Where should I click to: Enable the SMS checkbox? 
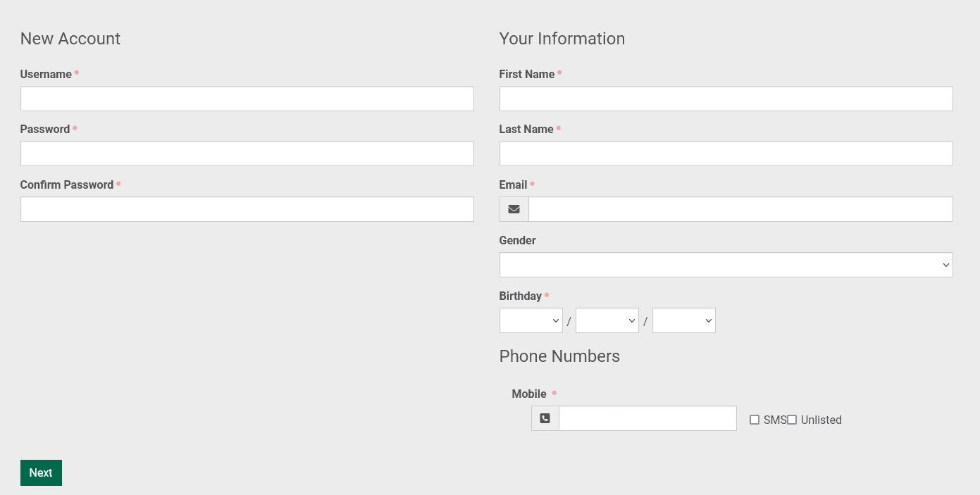pyautogui.click(x=755, y=420)
